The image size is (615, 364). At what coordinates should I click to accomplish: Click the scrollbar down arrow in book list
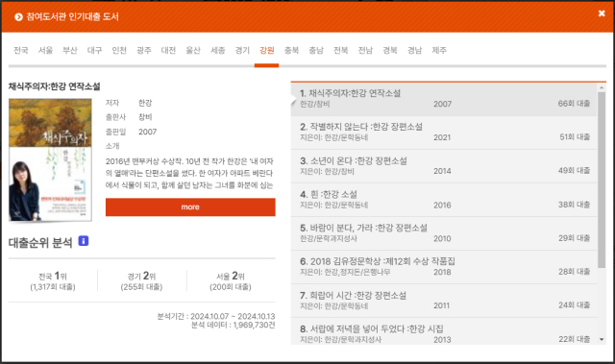[x=602, y=339]
